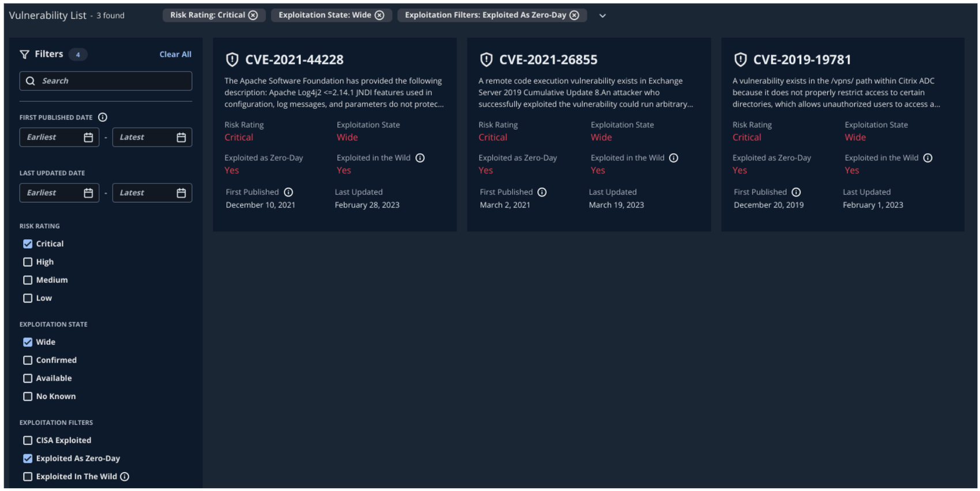Click the December 20, 2019 published date

click(x=768, y=205)
